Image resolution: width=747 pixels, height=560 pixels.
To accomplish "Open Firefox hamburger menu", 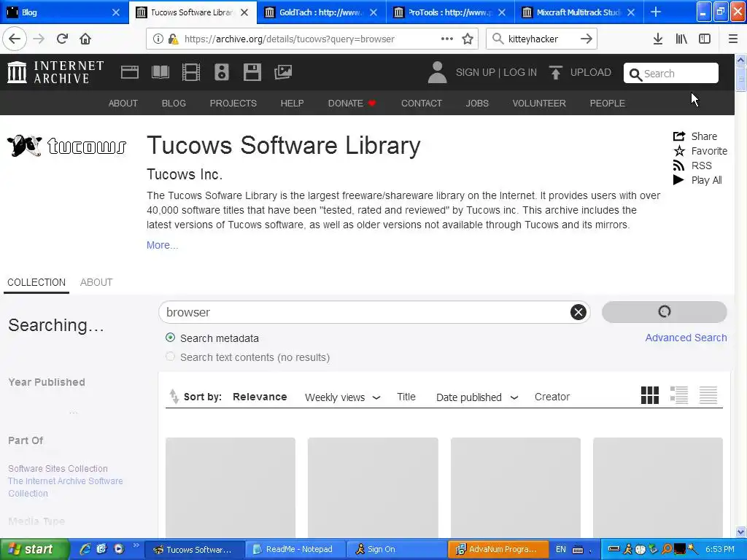I will pyautogui.click(x=733, y=39).
